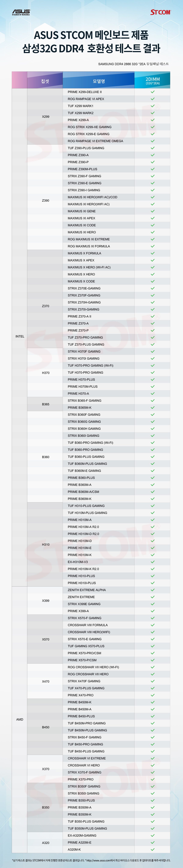Click the INTEL platform label
Screen dimensions: 183x868
coord(20,336)
